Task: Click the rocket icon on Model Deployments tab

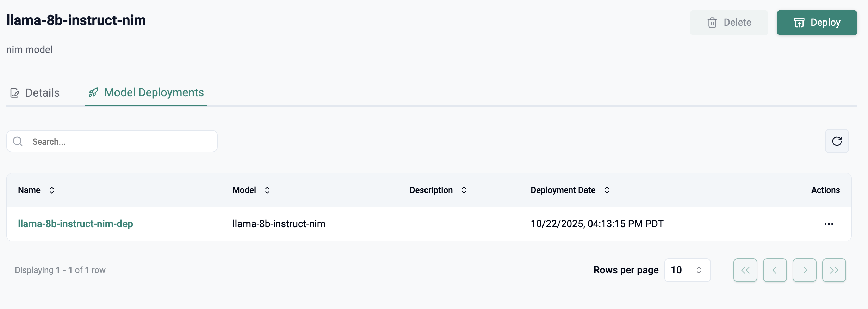Action: pos(93,92)
